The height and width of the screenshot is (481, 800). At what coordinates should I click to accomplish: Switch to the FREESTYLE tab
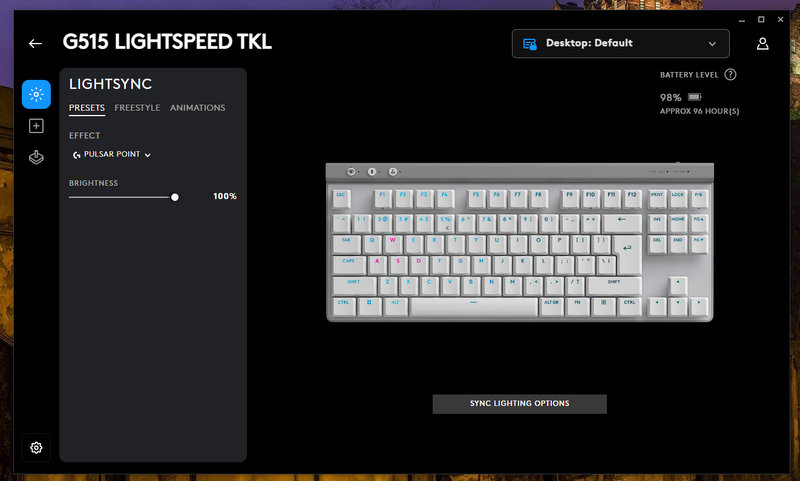tap(137, 108)
